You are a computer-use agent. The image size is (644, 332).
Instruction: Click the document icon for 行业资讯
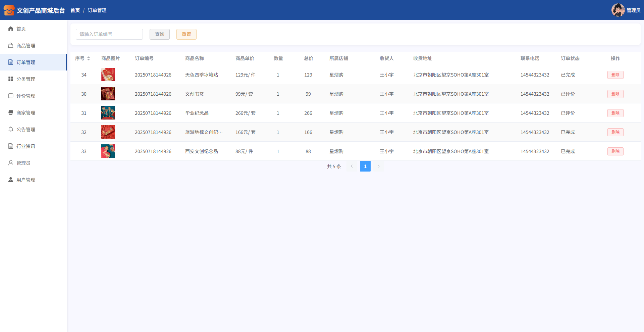point(11,146)
